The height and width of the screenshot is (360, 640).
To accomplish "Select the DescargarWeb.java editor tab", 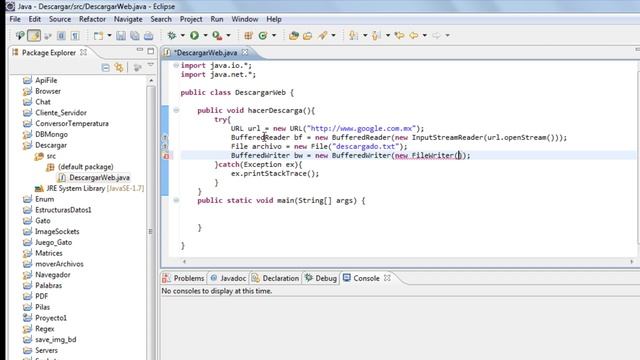I will (x=206, y=52).
